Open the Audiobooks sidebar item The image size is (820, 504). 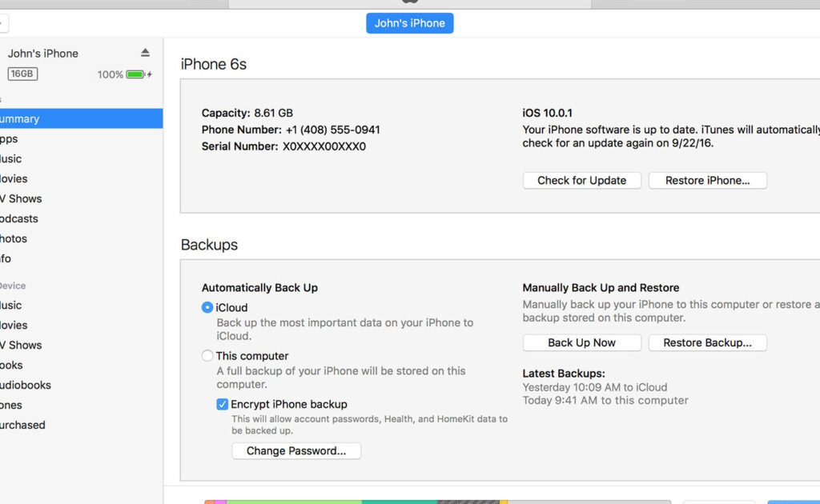click(81, 385)
